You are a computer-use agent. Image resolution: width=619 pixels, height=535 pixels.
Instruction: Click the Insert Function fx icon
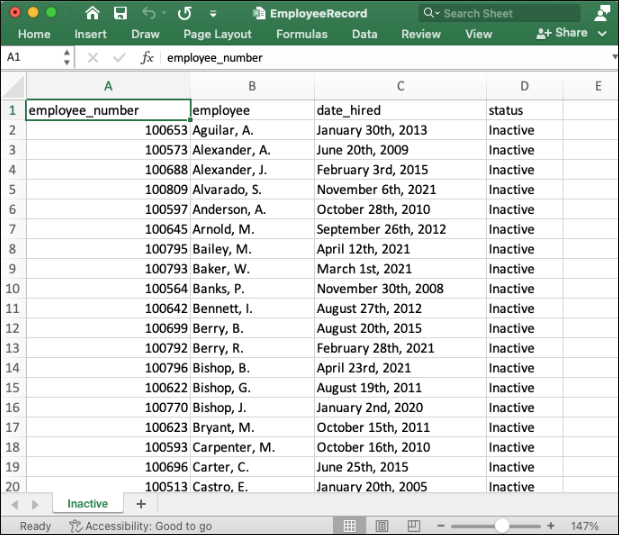[x=147, y=58]
